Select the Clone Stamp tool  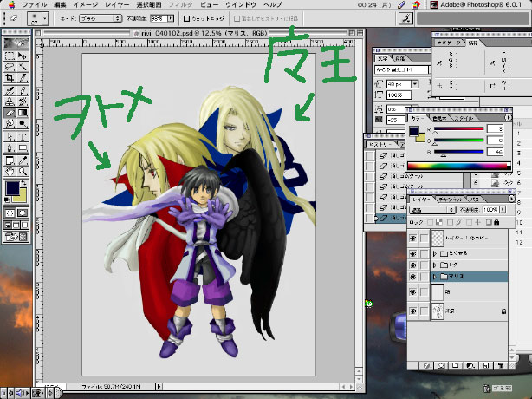tap(10, 101)
